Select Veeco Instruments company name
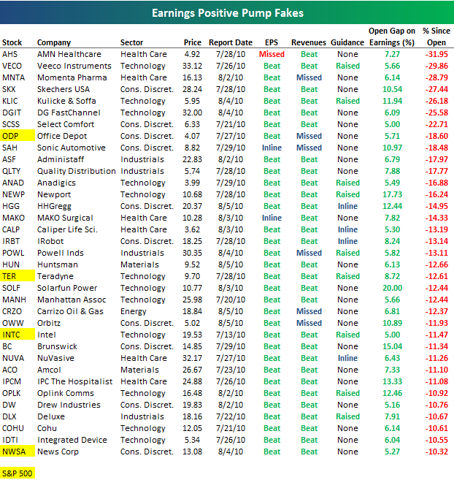This screenshot has width=454, height=480. pyautogui.click(x=74, y=66)
